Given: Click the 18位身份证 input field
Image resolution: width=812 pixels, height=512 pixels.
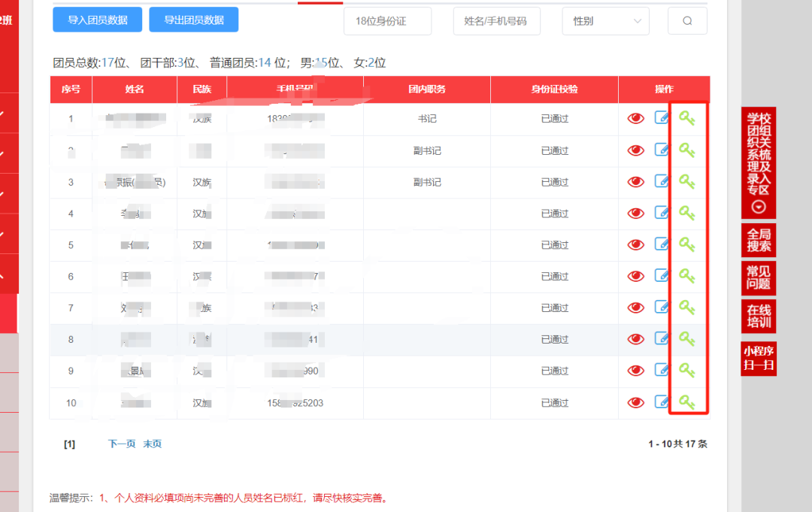Looking at the screenshot, I should coord(388,21).
